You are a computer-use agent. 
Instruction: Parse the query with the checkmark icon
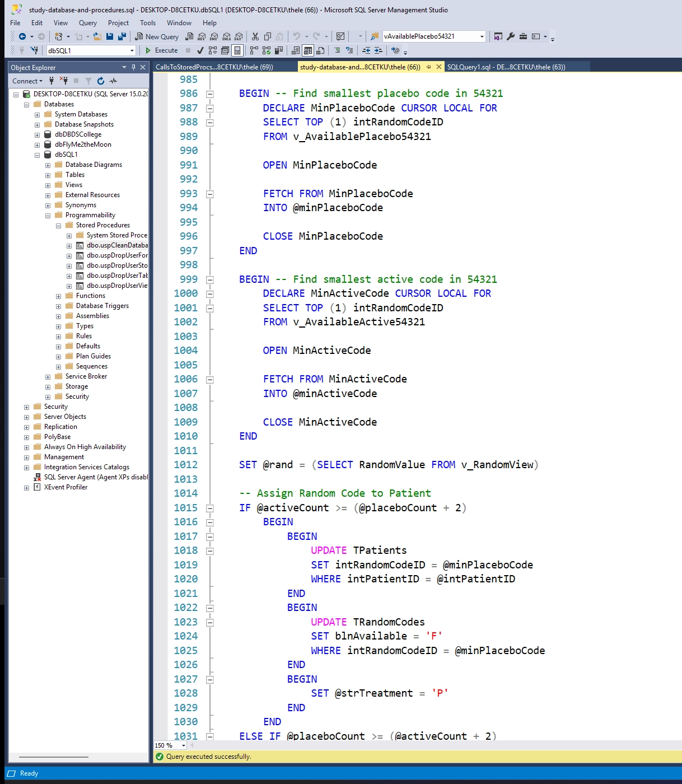point(200,50)
